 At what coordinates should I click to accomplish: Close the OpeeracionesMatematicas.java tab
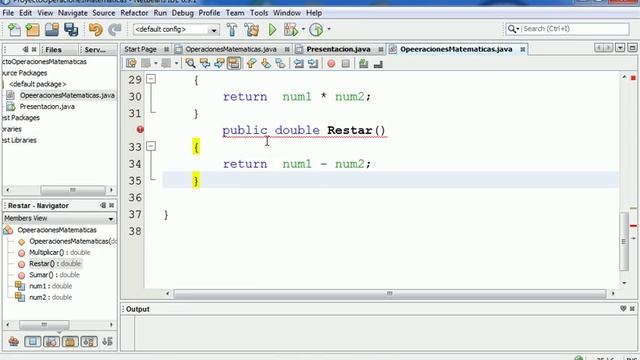[522, 49]
